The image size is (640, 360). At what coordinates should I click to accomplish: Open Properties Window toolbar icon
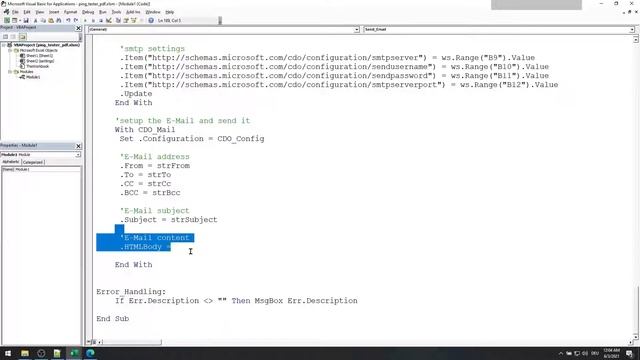coord(126,20)
